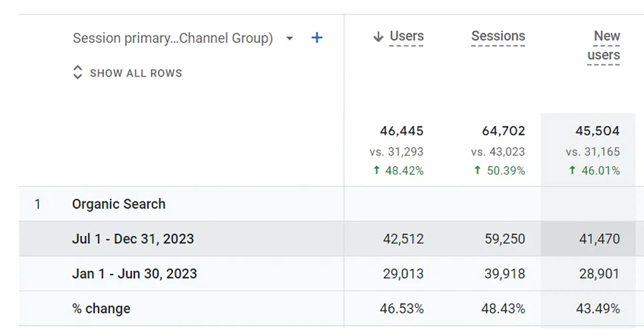The width and height of the screenshot is (644, 336).
Task: Sort the table by Users column
Action: coord(407,36)
